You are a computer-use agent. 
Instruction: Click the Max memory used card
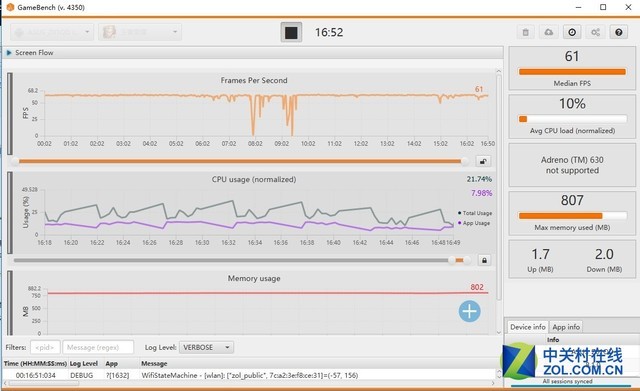point(572,213)
